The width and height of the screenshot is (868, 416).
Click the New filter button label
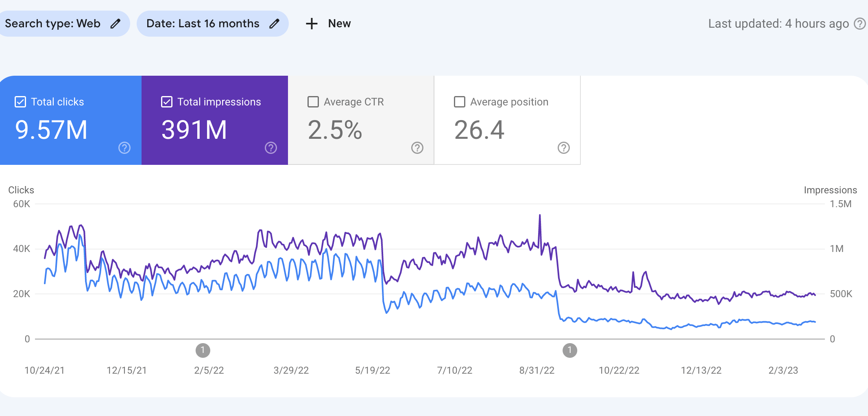coord(340,24)
